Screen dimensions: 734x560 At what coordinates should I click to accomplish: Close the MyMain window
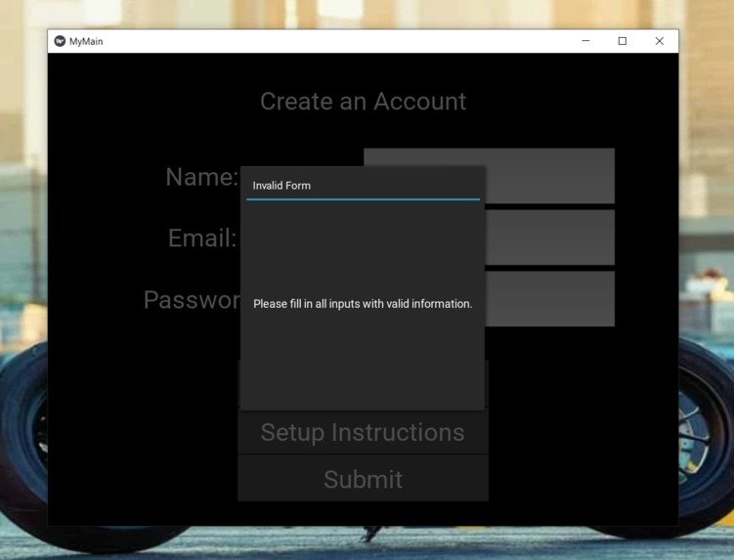(659, 41)
